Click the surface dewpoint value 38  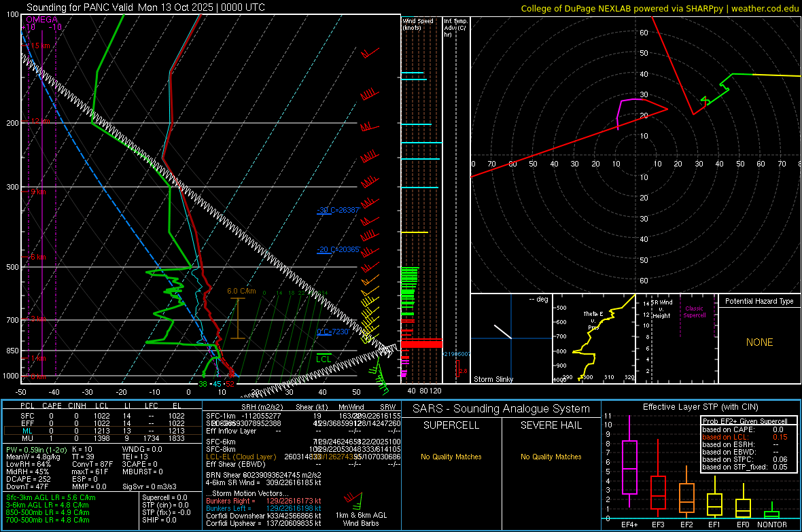pos(203,384)
